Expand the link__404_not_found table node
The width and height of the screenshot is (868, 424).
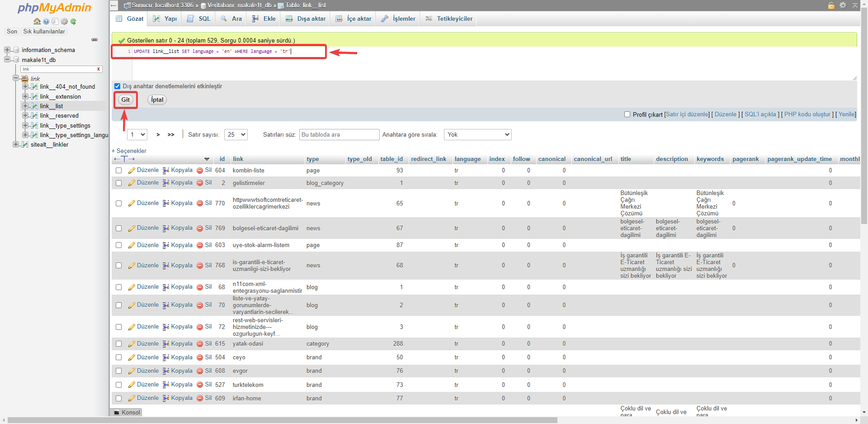coord(25,86)
